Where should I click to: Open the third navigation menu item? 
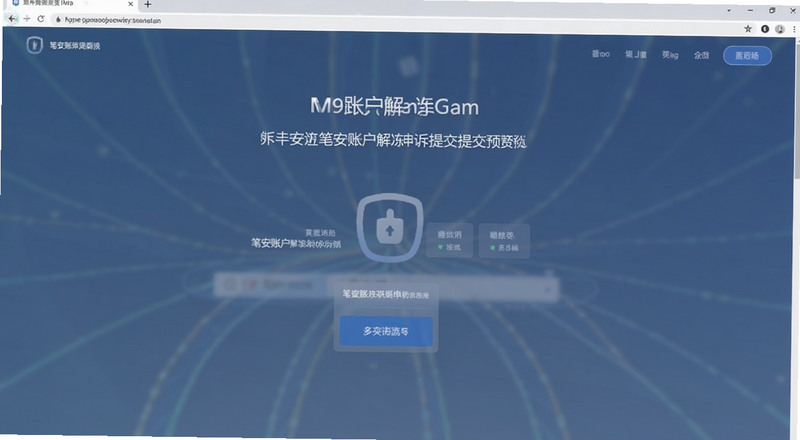click(x=670, y=55)
